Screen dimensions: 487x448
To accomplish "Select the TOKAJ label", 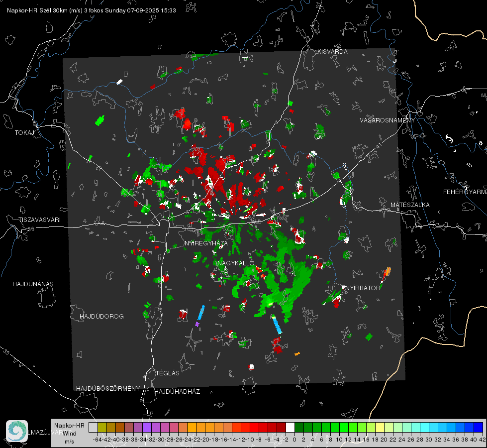I will pyautogui.click(x=24, y=133).
